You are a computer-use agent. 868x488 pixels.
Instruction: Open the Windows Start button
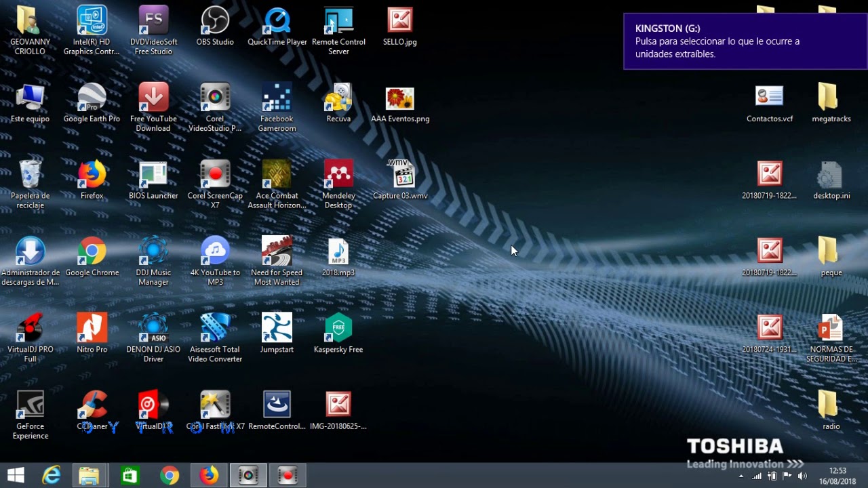16,475
